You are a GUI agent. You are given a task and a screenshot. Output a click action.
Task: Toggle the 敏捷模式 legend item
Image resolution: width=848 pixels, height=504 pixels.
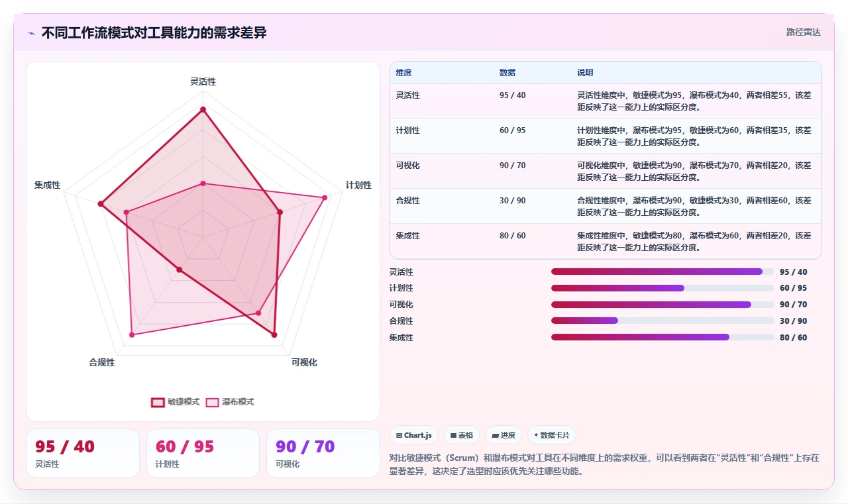(x=176, y=402)
